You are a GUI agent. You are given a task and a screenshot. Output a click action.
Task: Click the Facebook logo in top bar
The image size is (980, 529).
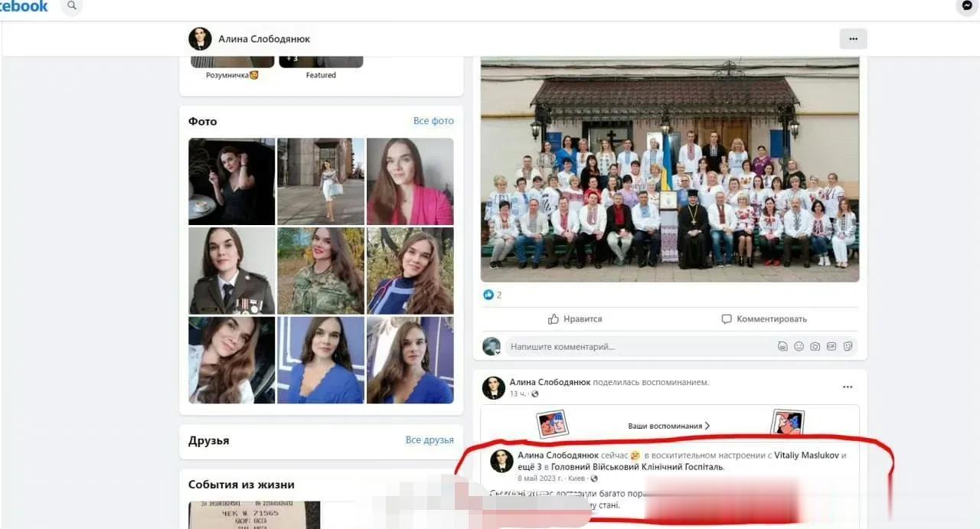point(24,6)
